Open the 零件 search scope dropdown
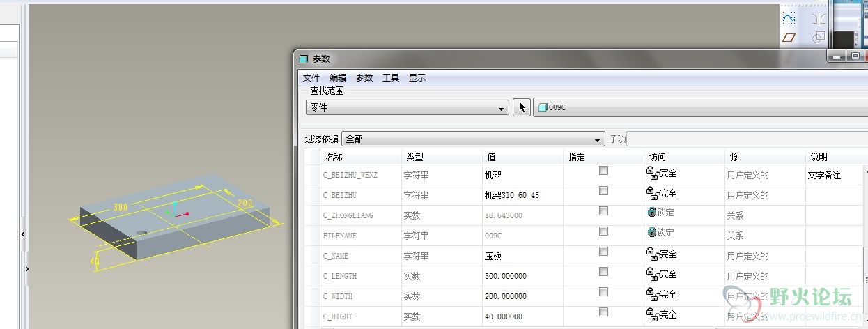 (408, 108)
